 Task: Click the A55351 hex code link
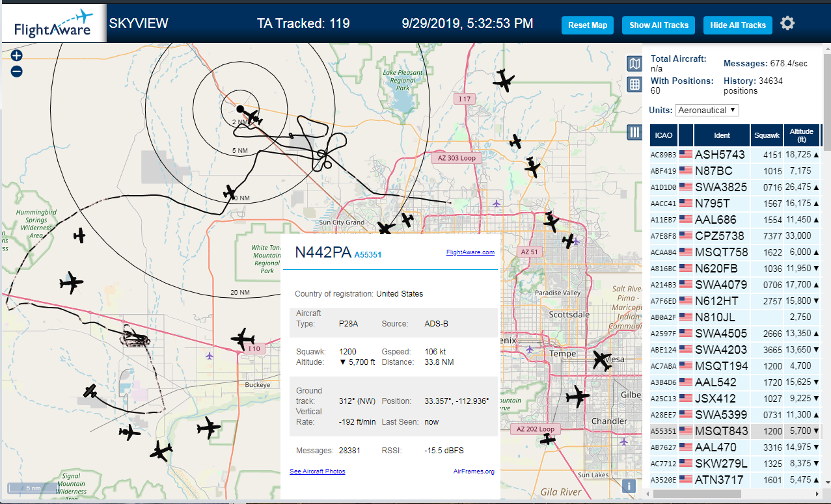pyautogui.click(x=368, y=255)
